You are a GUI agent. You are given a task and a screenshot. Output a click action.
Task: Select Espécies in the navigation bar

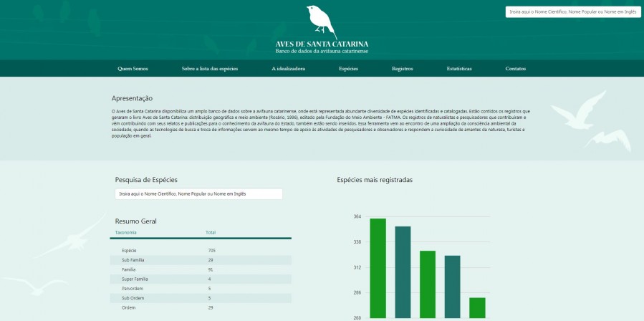coord(348,69)
